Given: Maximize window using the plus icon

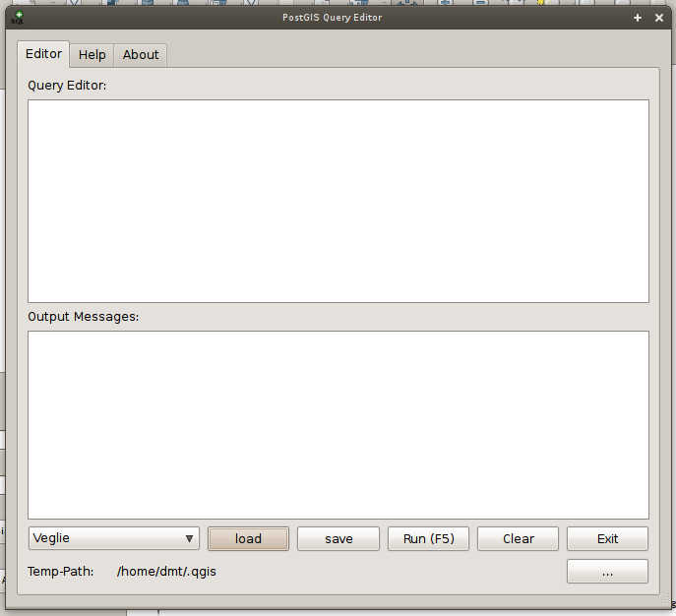Looking at the screenshot, I should pos(638,18).
